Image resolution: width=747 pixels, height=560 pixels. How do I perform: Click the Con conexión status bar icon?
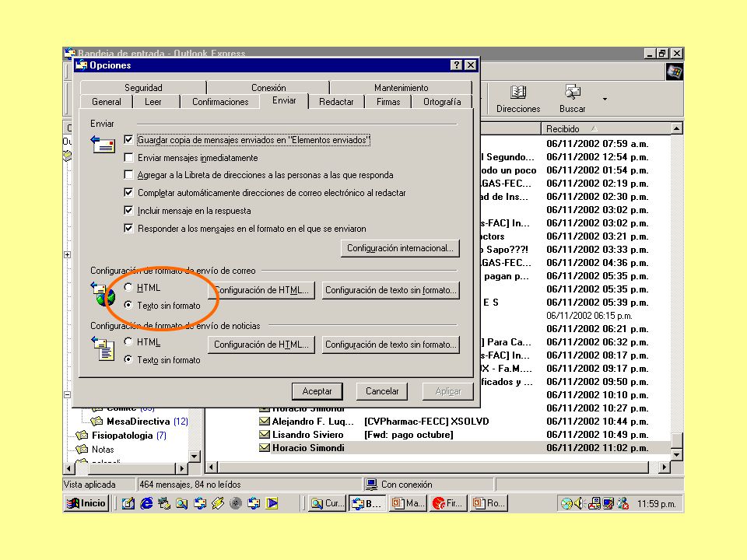[x=371, y=485]
